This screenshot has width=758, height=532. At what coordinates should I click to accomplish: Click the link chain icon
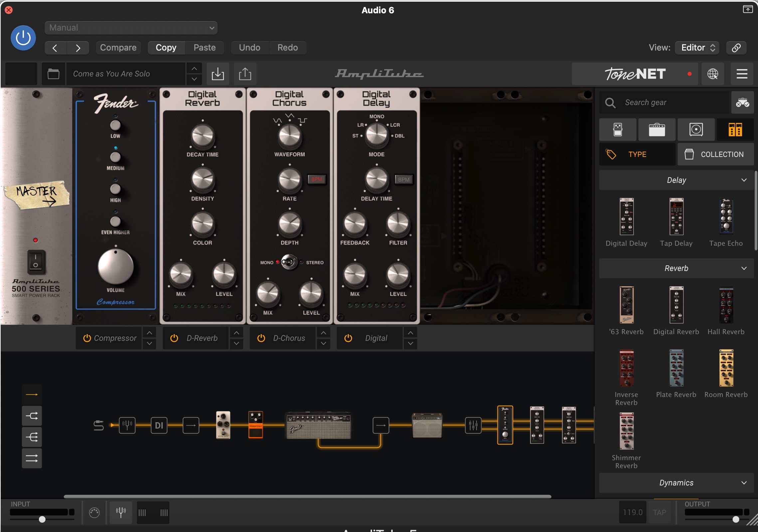pos(736,48)
